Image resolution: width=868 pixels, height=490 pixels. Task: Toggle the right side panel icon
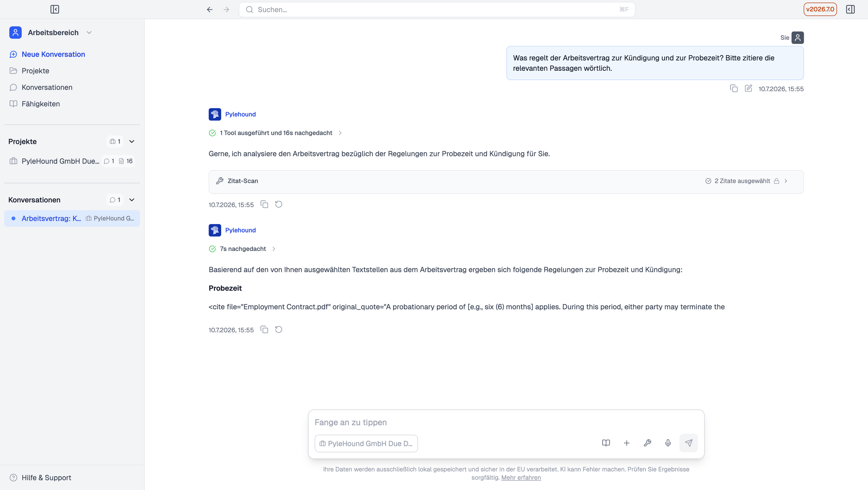(850, 9)
